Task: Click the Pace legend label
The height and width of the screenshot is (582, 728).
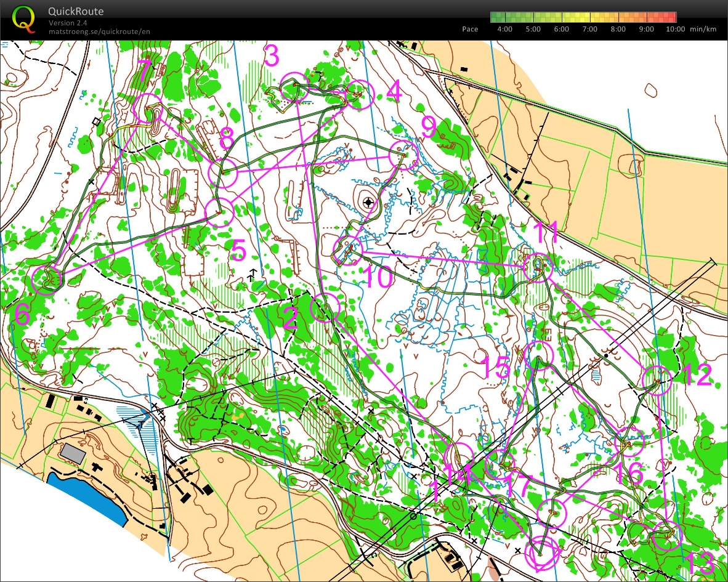Action: (470, 29)
